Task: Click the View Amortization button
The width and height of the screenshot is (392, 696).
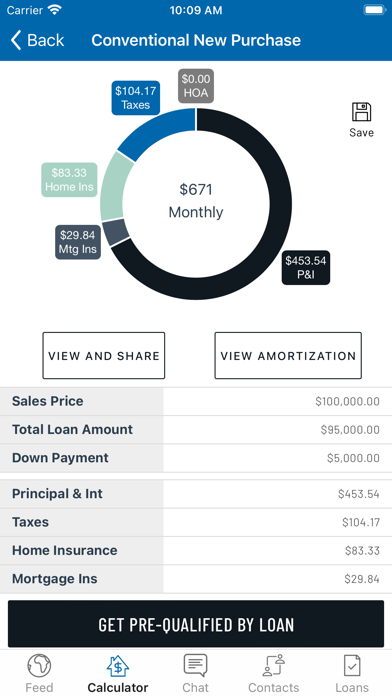Action: pos(288,356)
